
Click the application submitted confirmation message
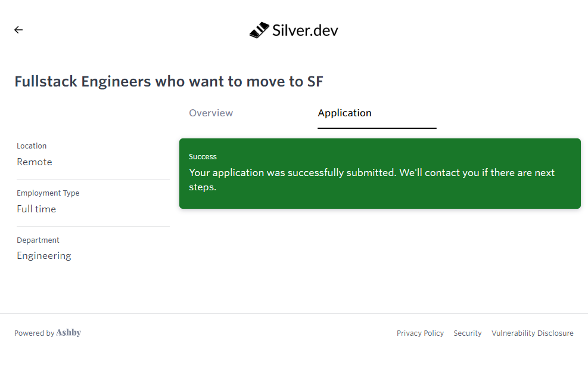pos(371,180)
